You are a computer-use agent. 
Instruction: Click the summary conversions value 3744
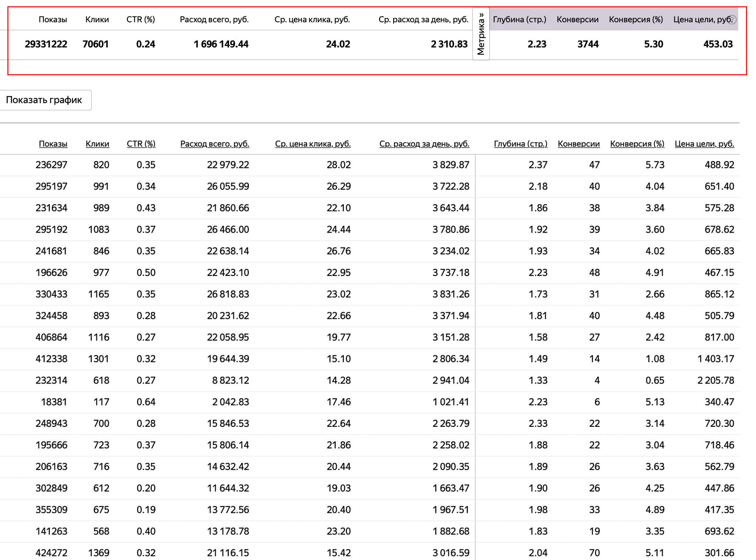click(588, 45)
